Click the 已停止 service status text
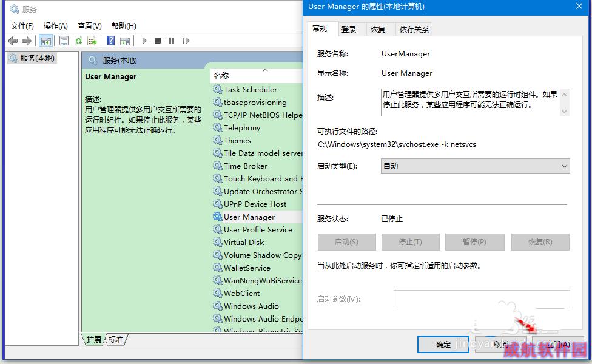This screenshot has width=592, height=364. coord(392,219)
